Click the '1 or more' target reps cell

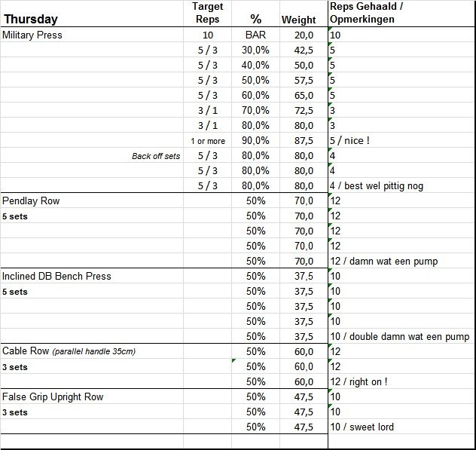pos(207,141)
